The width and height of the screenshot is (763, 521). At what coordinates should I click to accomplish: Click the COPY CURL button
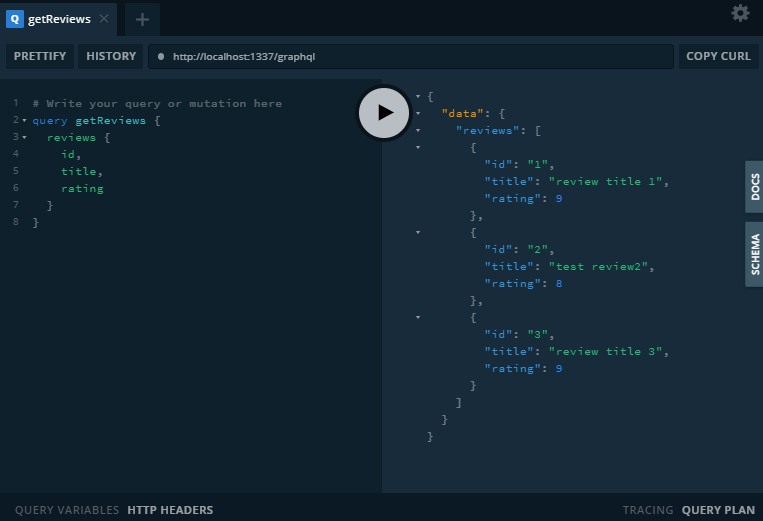click(718, 57)
